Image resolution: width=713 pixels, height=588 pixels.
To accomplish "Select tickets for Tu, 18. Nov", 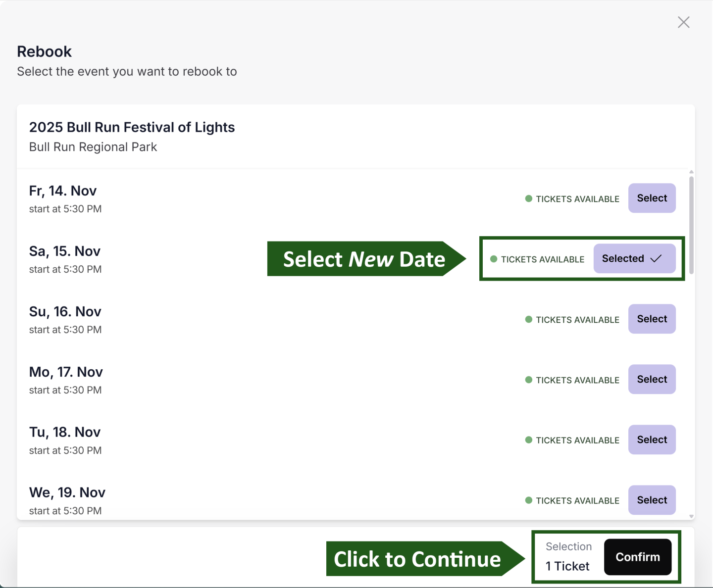I will tap(652, 440).
